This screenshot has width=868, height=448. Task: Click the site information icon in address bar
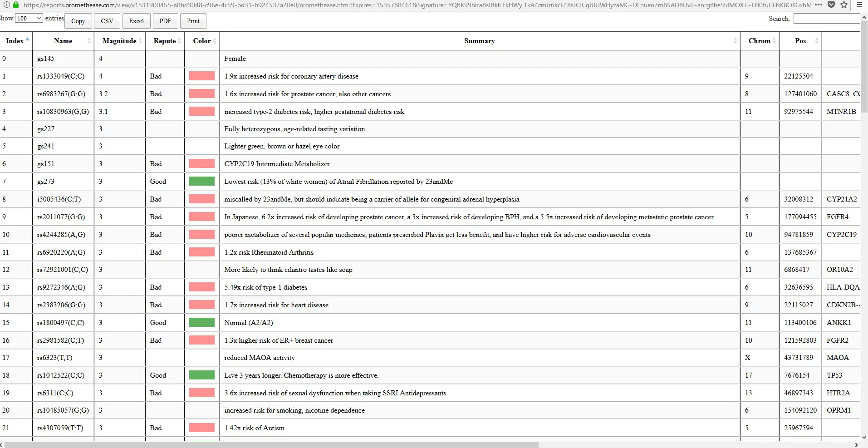click(x=6, y=5)
